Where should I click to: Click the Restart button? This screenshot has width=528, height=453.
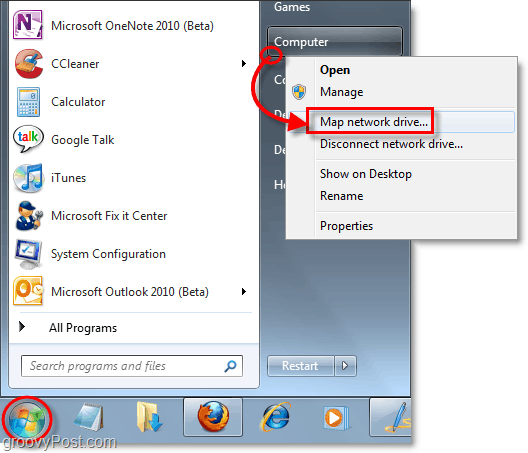(x=300, y=365)
